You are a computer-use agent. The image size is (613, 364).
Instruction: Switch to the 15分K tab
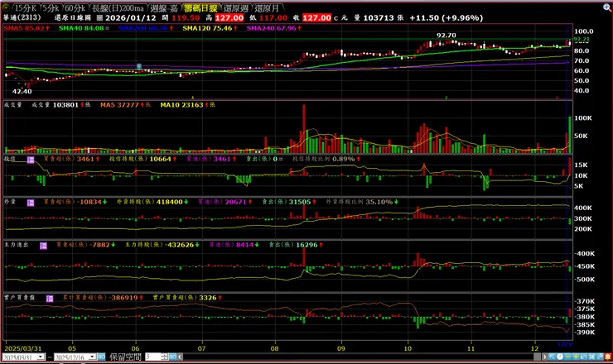pos(26,7)
